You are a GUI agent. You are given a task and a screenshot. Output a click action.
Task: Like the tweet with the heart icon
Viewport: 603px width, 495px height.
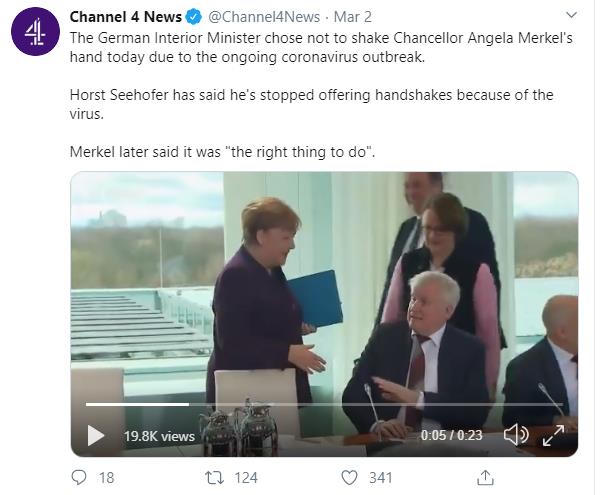(349, 477)
